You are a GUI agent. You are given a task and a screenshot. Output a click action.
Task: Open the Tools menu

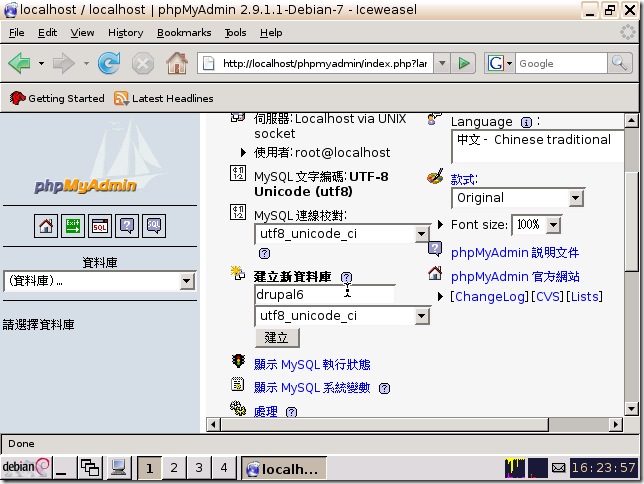pyautogui.click(x=235, y=32)
